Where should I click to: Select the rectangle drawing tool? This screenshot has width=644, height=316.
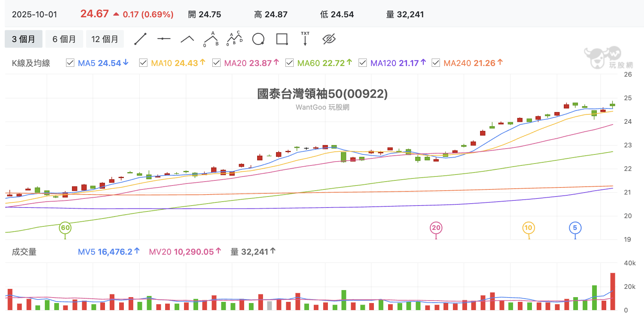pos(282,39)
